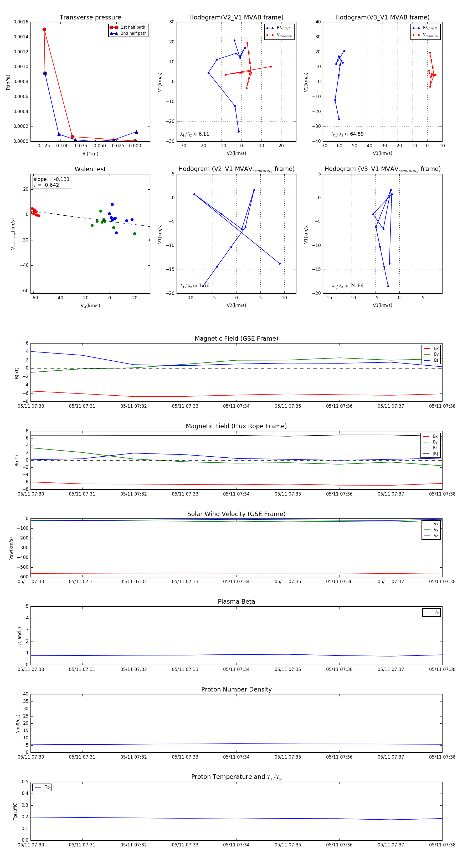Select V_remaining legend entry in V3_V1 MVAB hodogram
This screenshot has height=868, width=473.
pyautogui.click(x=425, y=35)
